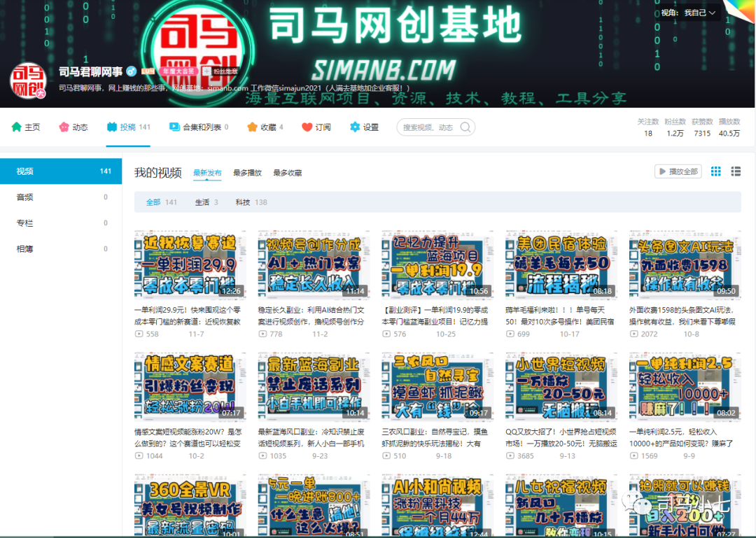Open 5元一单 video thumbnail

[314, 506]
